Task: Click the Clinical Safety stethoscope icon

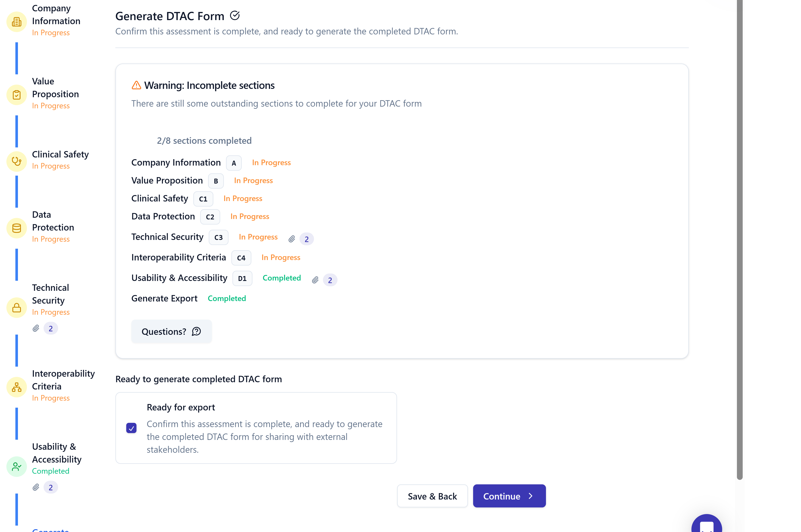Action: point(16,161)
